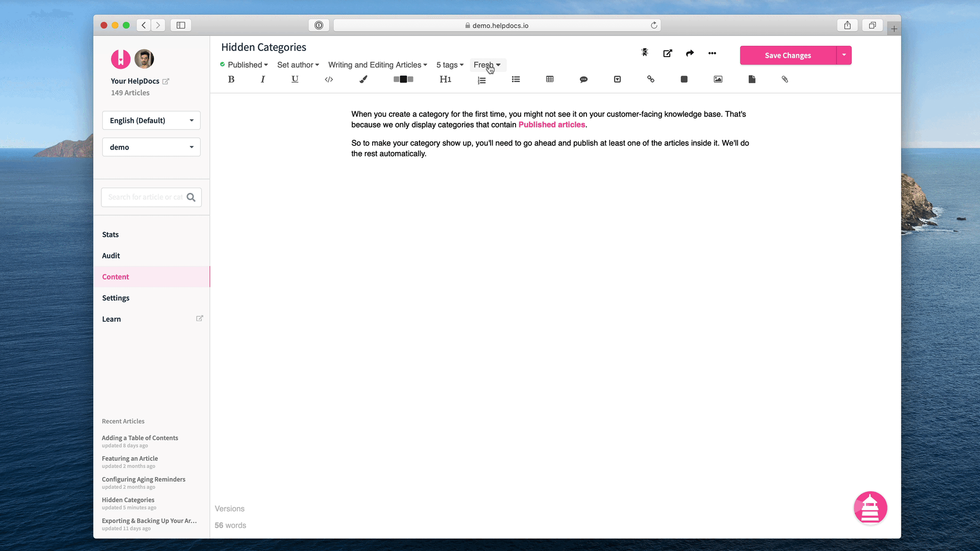The width and height of the screenshot is (980, 551).
Task: Click the share arrow icon
Action: (690, 53)
